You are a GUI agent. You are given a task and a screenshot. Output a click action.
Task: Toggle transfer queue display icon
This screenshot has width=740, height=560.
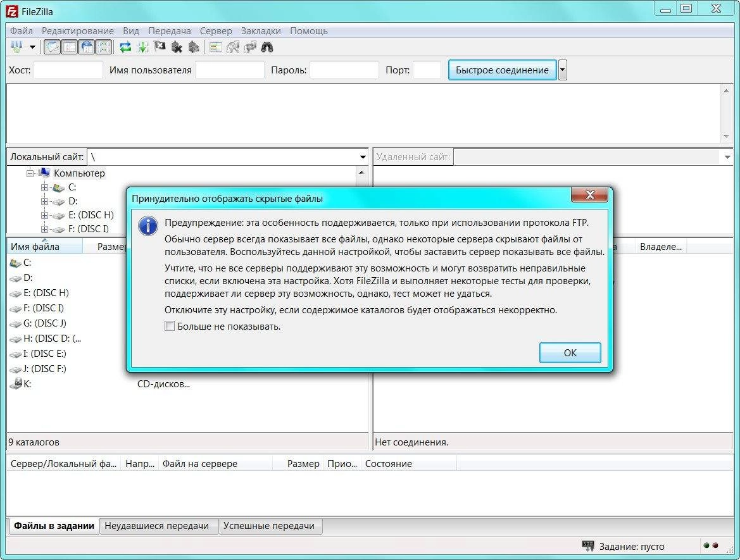tap(104, 47)
